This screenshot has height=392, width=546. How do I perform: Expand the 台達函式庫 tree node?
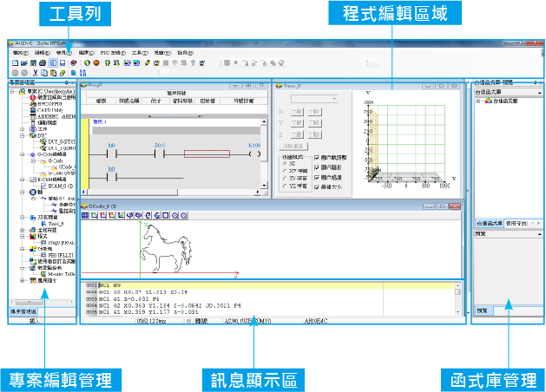(478, 101)
